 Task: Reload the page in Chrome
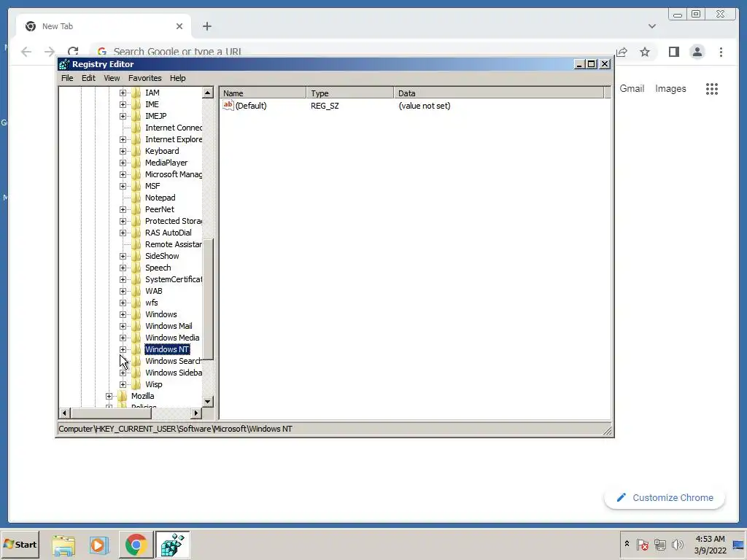pos(73,52)
